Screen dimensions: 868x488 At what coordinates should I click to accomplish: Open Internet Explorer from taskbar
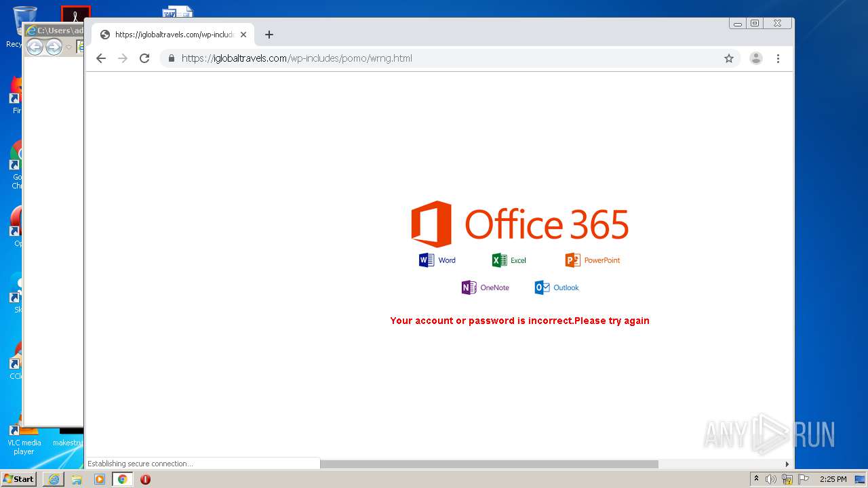click(54, 479)
